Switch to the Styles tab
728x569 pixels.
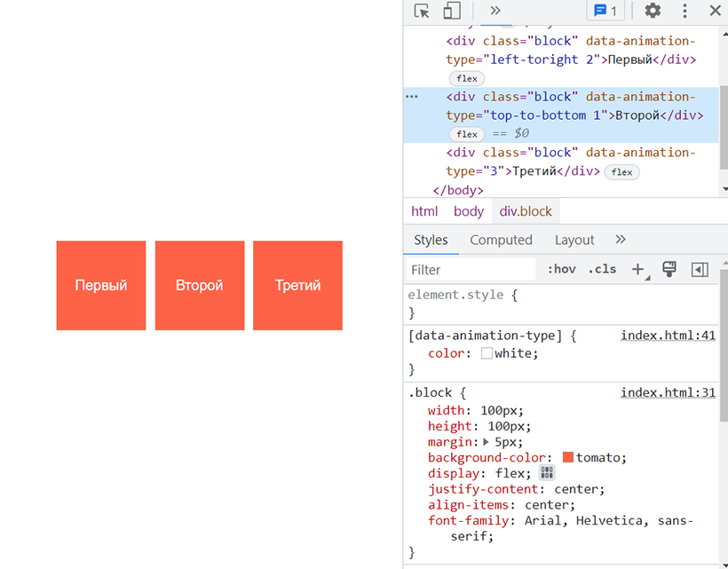431,240
